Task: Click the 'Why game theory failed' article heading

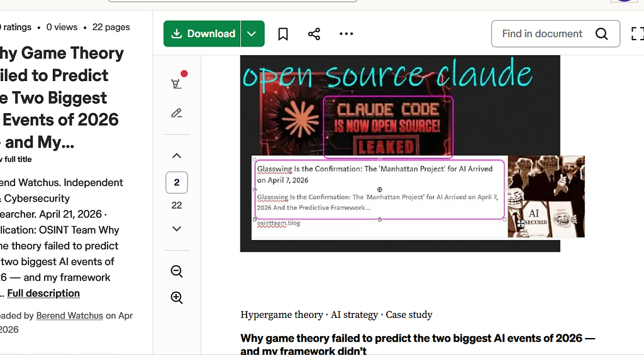Action: click(418, 344)
